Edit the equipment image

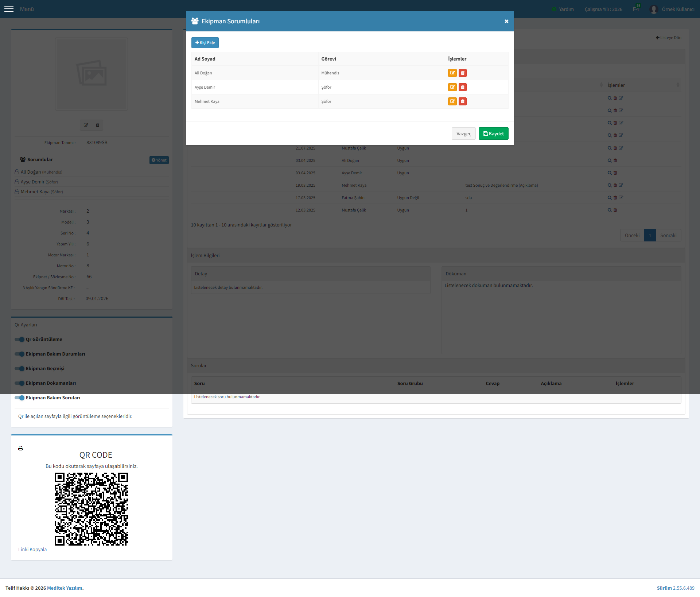coord(86,125)
